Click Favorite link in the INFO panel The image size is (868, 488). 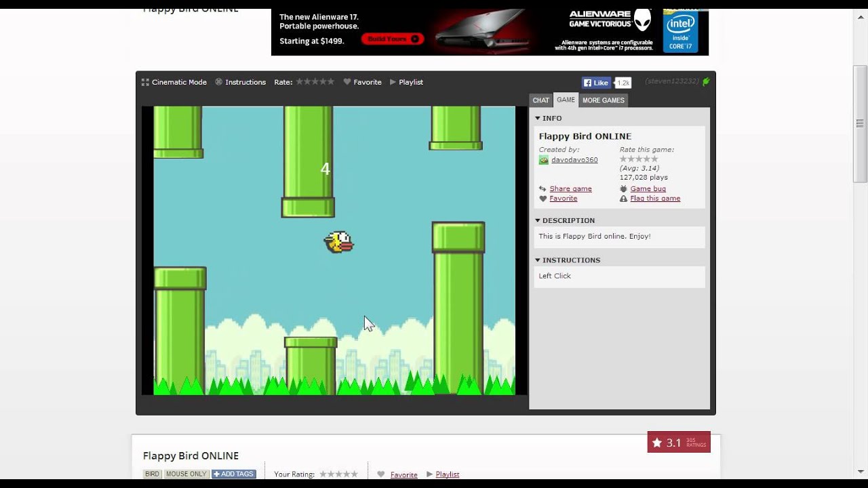coord(563,199)
